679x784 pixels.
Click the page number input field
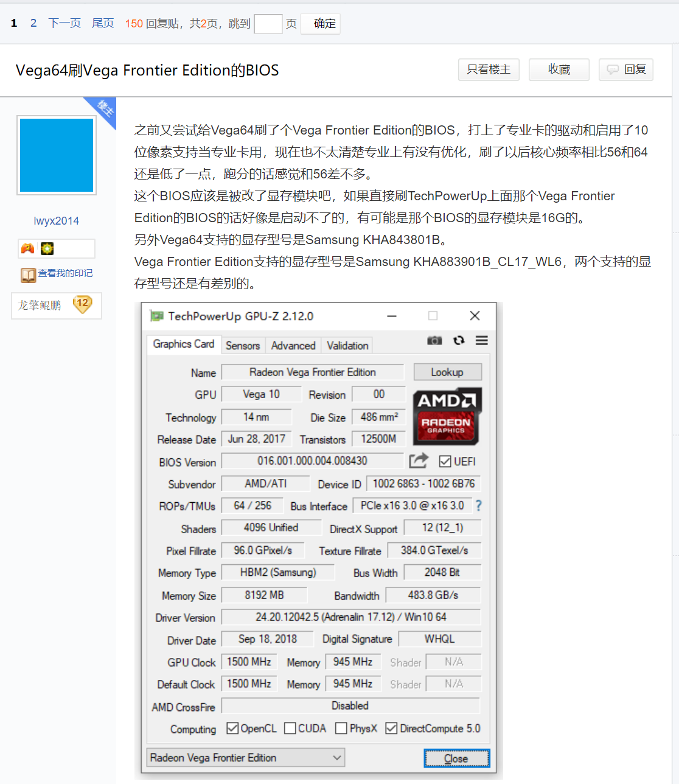click(268, 24)
